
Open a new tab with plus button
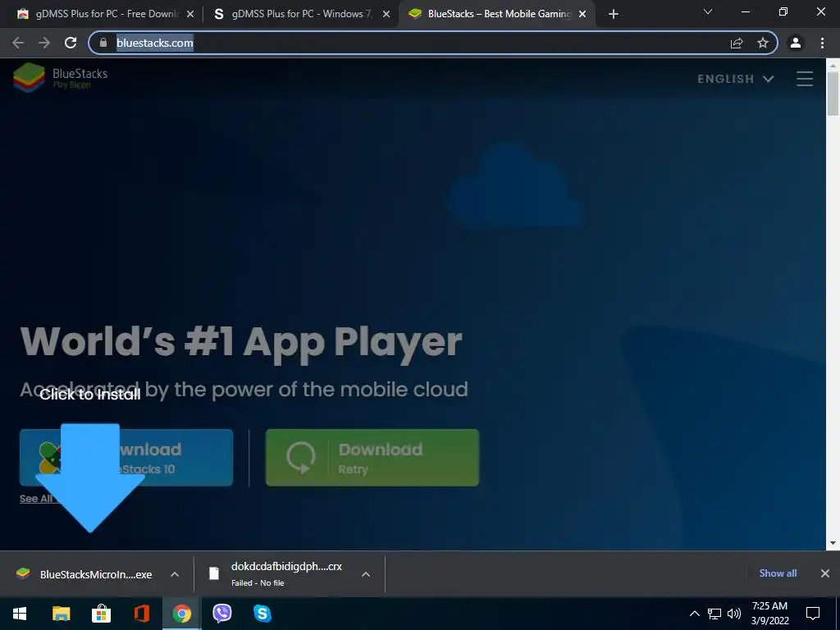tap(614, 14)
